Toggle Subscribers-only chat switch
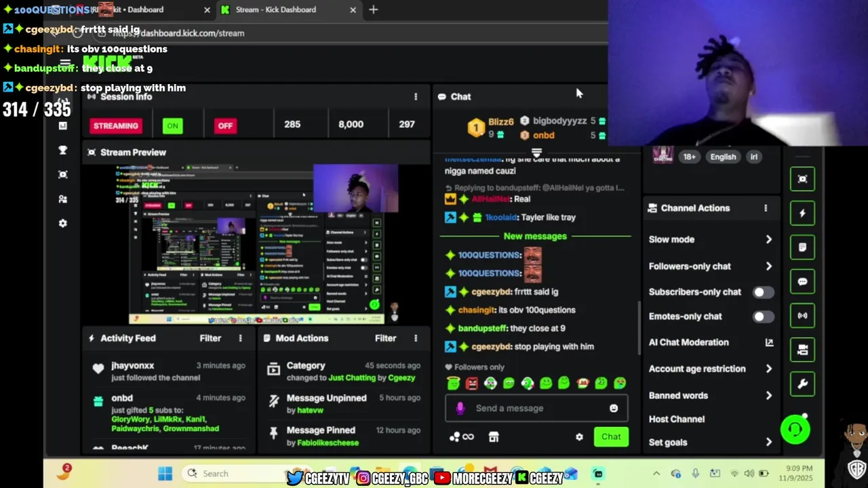Image resolution: width=868 pixels, height=488 pixels. tap(762, 292)
